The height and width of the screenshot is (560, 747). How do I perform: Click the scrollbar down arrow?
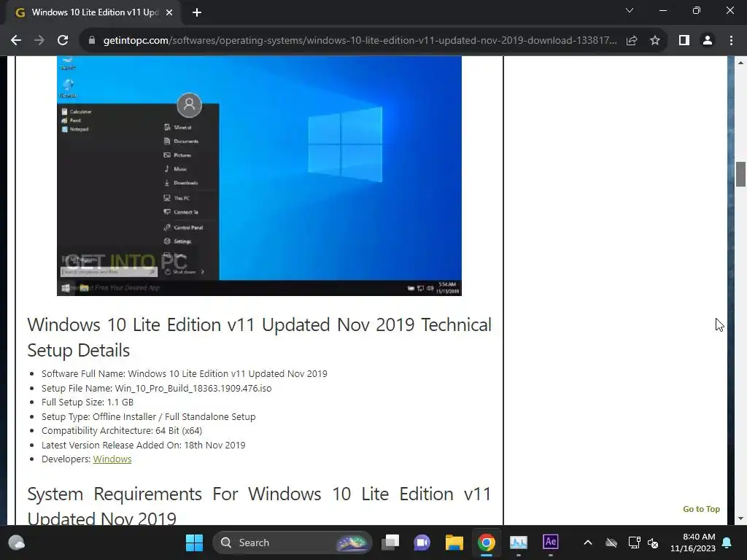coord(740,518)
